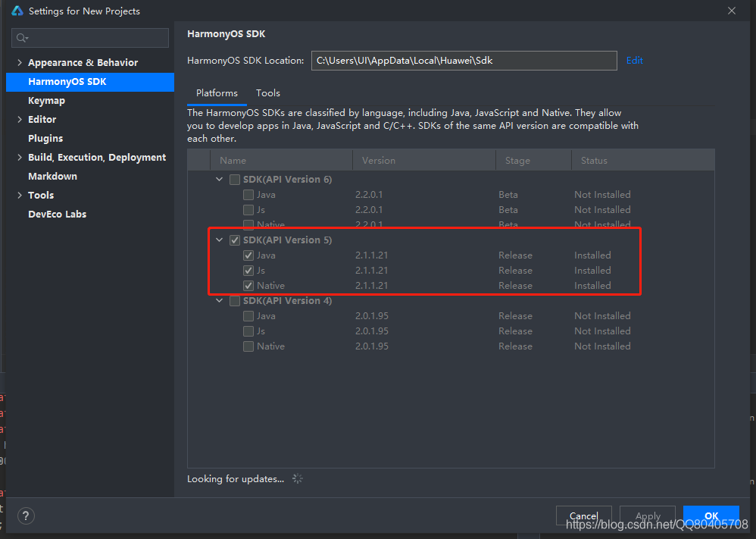756x539 pixels.
Task: Click the Cancel button
Action: point(584,515)
